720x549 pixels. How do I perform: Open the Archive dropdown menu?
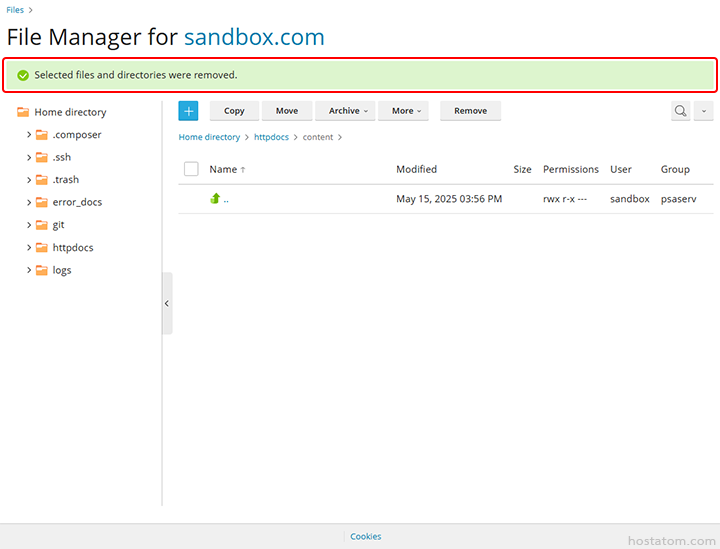click(346, 111)
